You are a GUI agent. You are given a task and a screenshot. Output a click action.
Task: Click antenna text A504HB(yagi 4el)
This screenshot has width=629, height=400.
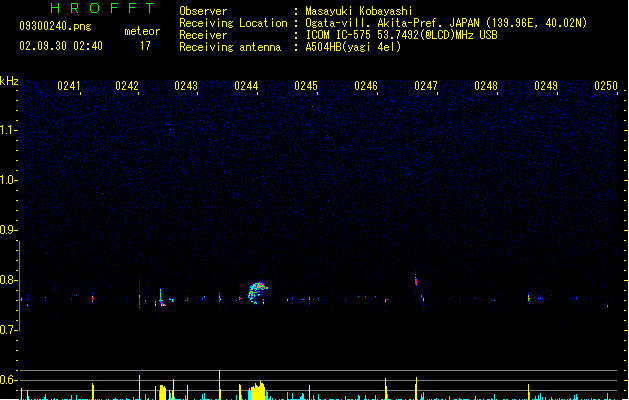pyautogui.click(x=353, y=47)
